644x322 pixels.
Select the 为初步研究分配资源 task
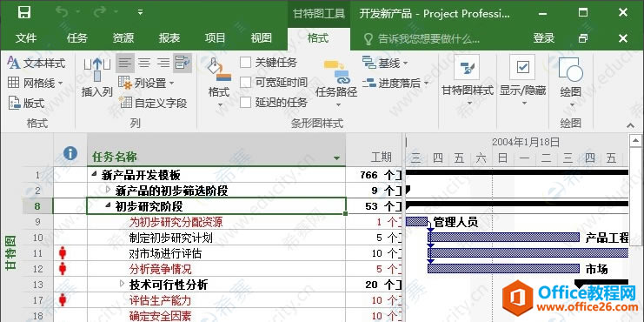(x=176, y=223)
